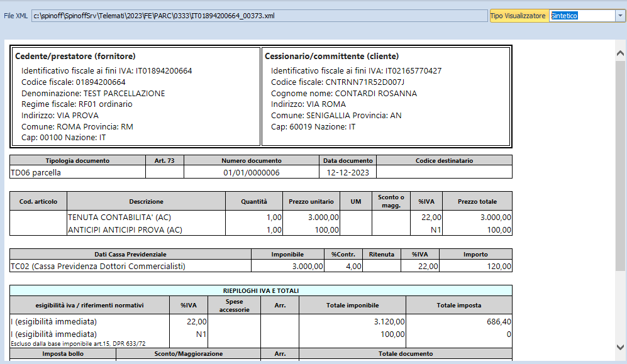Click Codice fiscale: CNTRNN71R52D007J
This screenshot has width=627, height=364.
[338, 82]
